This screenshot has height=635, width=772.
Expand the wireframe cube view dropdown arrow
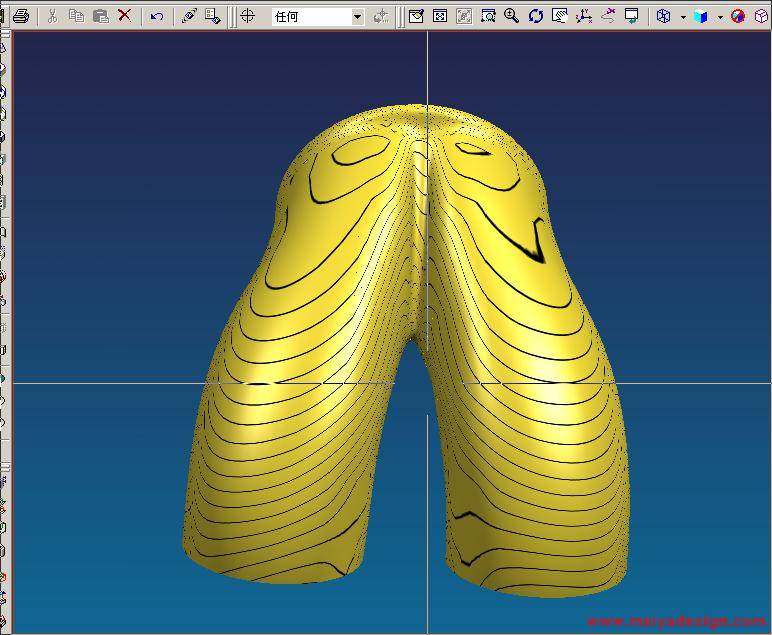click(x=683, y=17)
